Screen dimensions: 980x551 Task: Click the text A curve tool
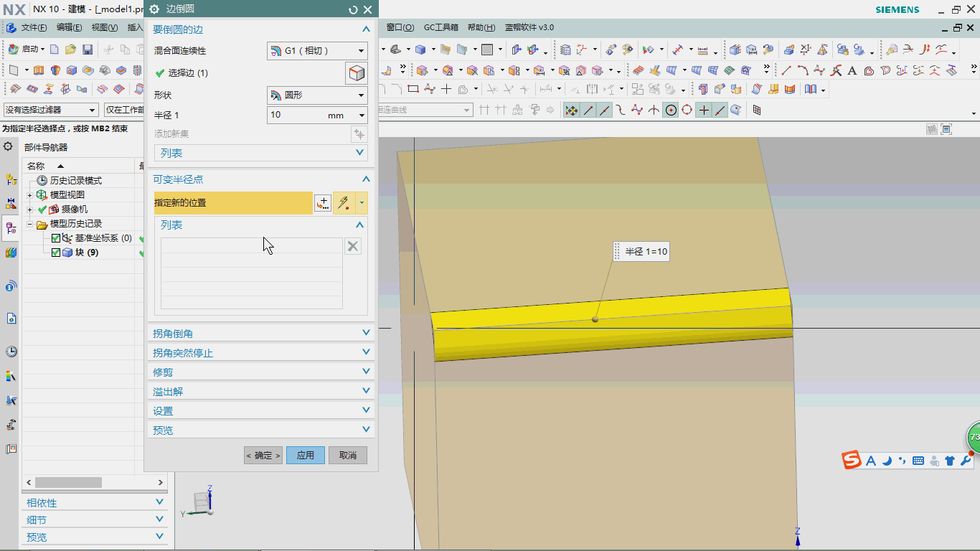pos(852,70)
